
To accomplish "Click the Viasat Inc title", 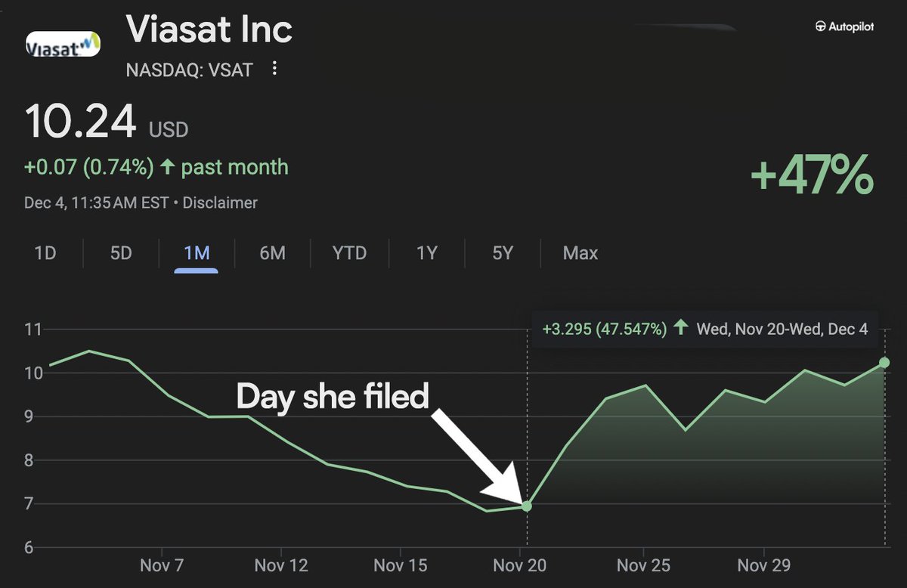I will click(x=209, y=30).
